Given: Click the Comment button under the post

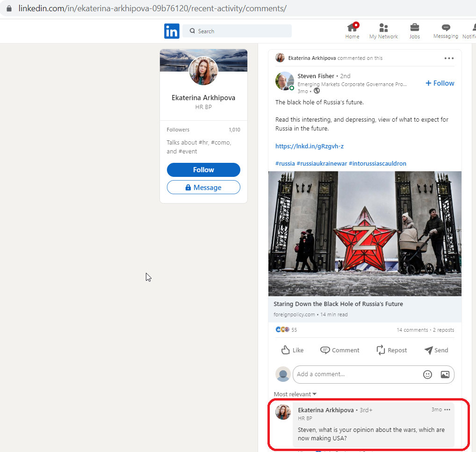Looking at the screenshot, I should click(x=339, y=350).
